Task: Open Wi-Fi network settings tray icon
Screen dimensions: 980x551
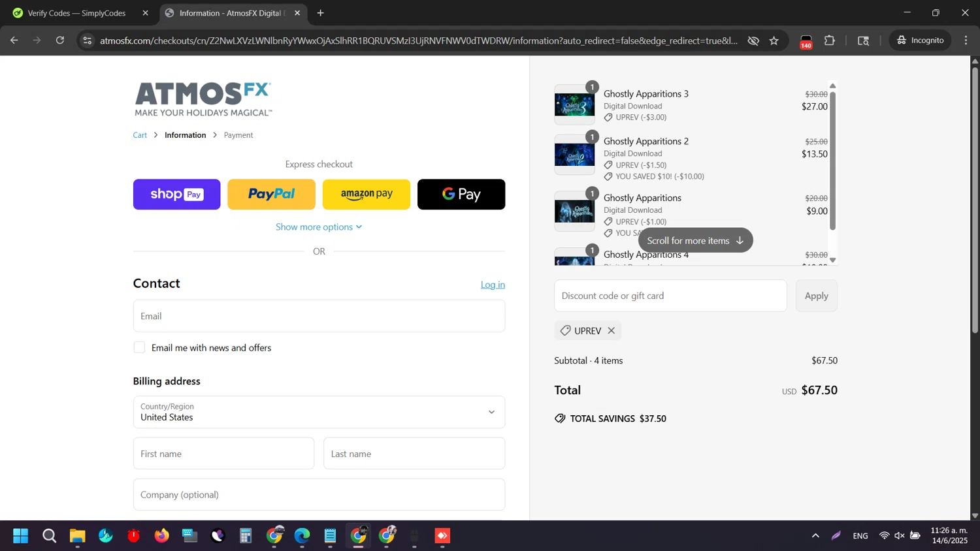Action: (884, 536)
